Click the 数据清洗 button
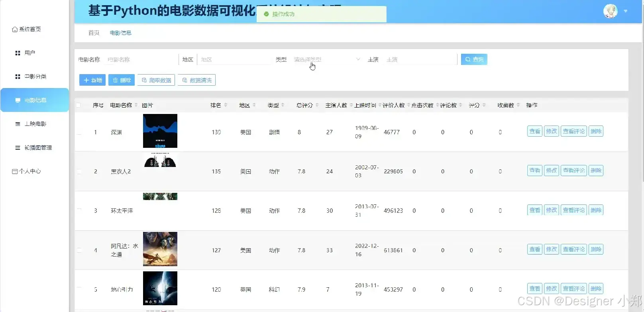644x312 pixels. (x=197, y=80)
